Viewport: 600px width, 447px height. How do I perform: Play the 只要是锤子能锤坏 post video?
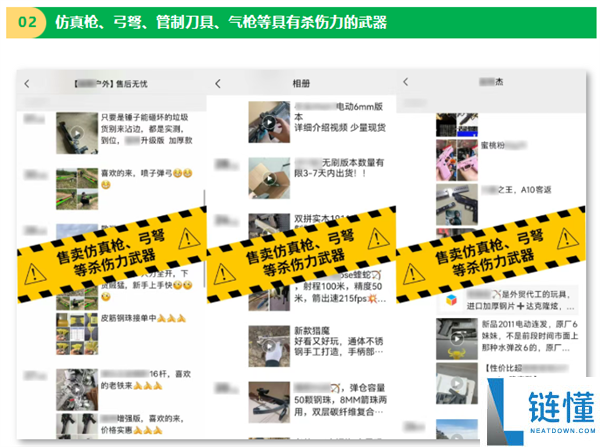click(x=77, y=133)
